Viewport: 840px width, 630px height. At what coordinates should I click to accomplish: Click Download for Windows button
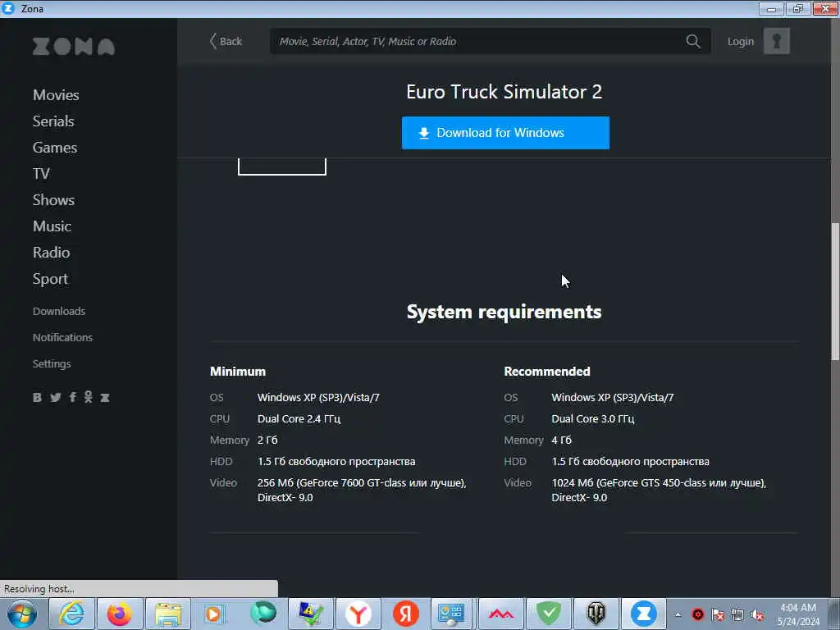[x=505, y=133]
